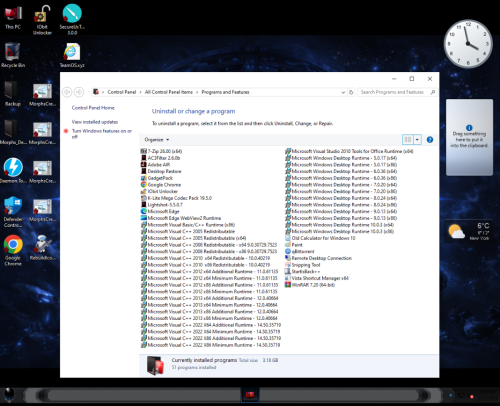Select Google Chrome in the programs list

click(x=161, y=185)
